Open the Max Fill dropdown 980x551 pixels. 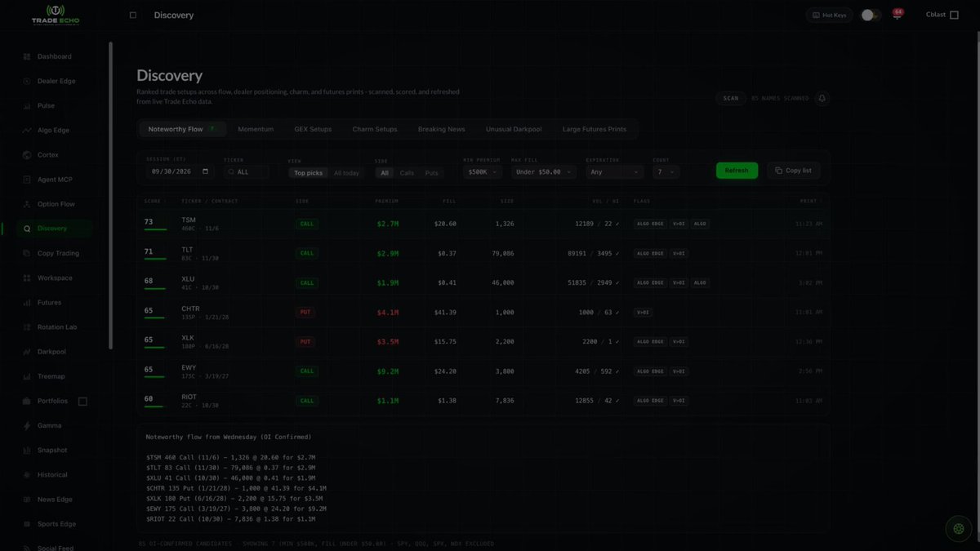coord(544,171)
